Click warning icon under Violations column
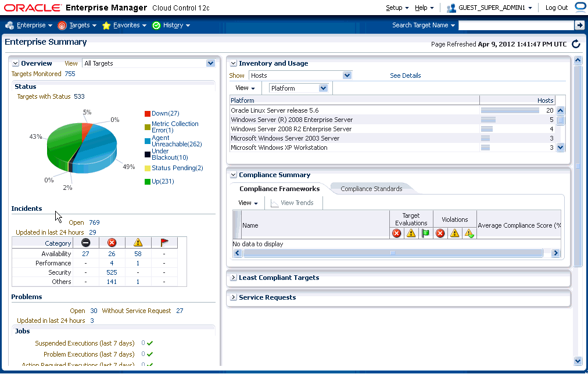This screenshot has width=588, height=374. 454,233
